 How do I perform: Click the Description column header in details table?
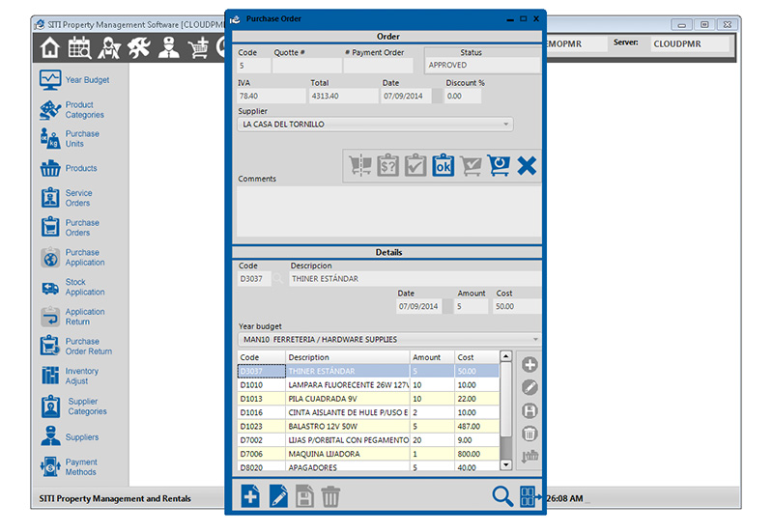tap(347, 357)
